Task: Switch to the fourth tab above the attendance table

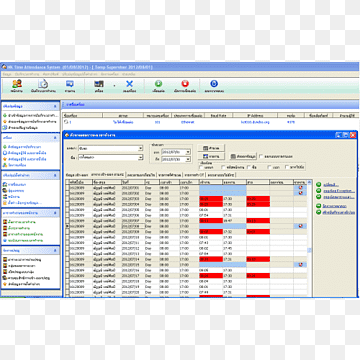Action: coord(170,175)
